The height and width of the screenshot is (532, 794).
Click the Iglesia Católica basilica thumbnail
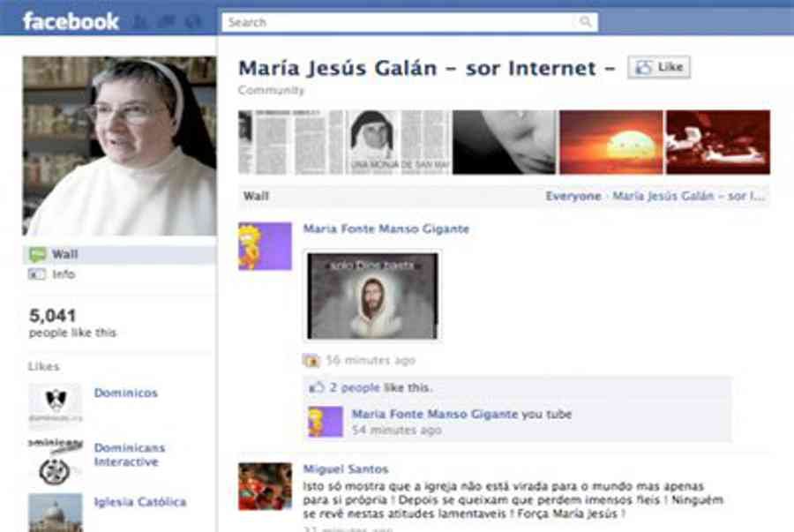[x=56, y=513]
